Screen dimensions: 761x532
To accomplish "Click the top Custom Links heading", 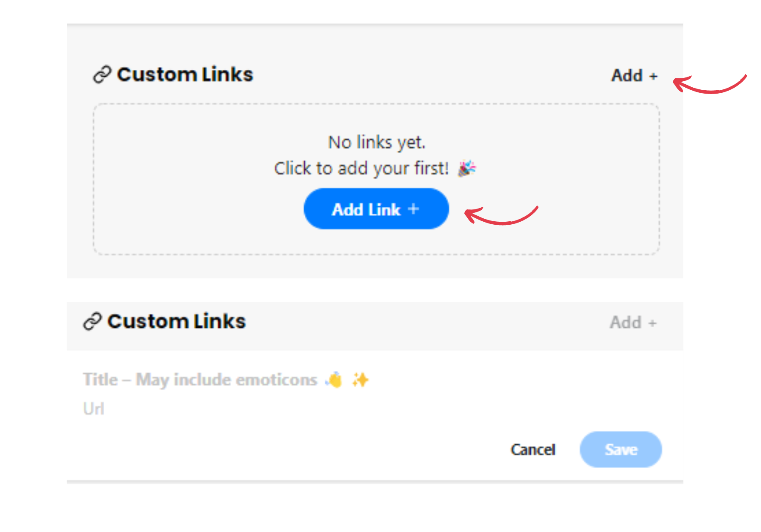I will pos(185,74).
